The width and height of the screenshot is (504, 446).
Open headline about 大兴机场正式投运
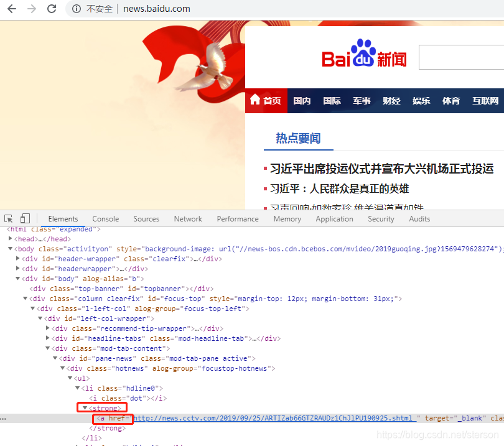[x=381, y=169]
